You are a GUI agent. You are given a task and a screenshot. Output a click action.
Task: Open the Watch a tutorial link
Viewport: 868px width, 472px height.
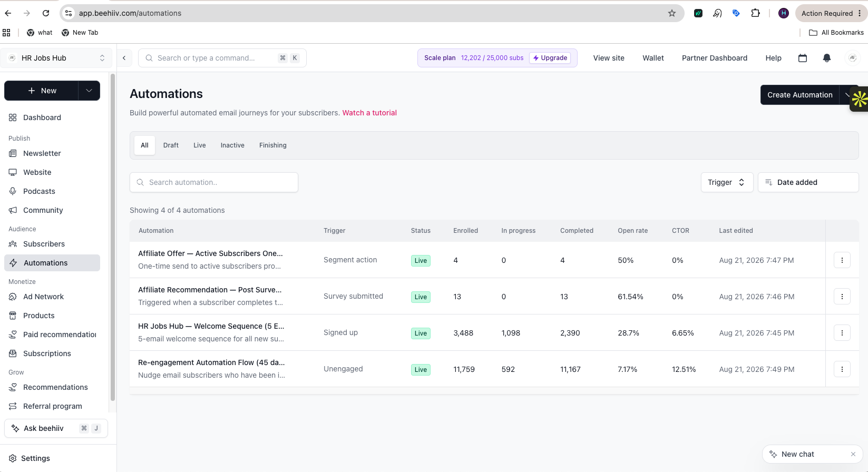pyautogui.click(x=369, y=113)
